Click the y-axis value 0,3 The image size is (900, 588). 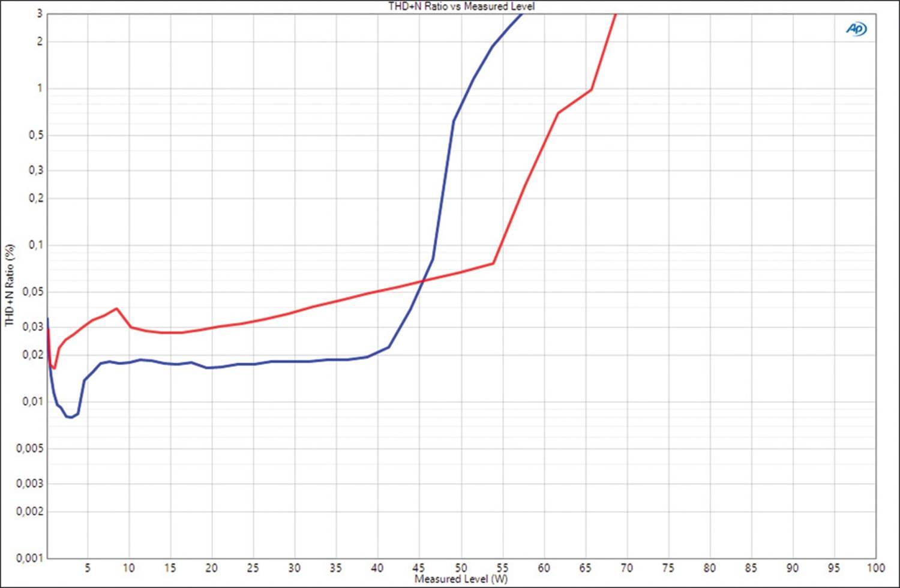tap(36, 170)
